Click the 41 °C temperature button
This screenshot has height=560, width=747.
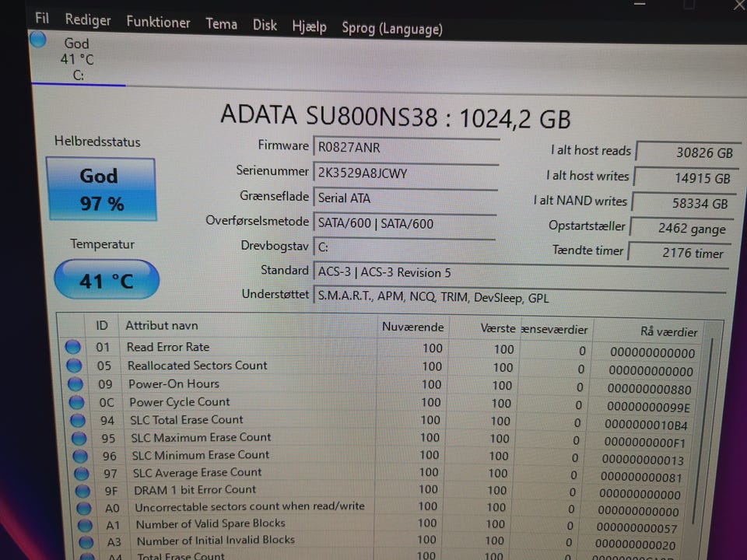coord(107,280)
